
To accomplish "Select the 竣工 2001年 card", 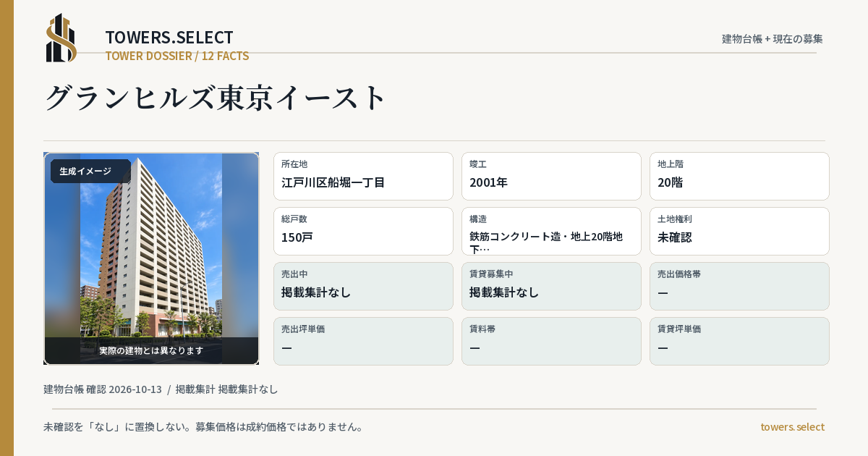I will [x=551, y=176].
